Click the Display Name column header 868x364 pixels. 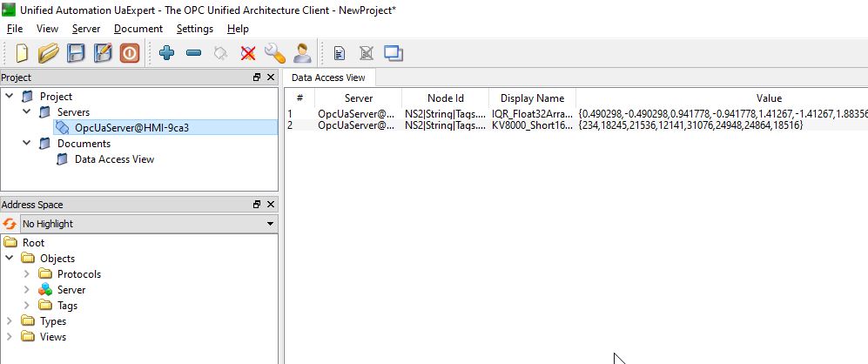pyautogui.click(x=533, y=98)
